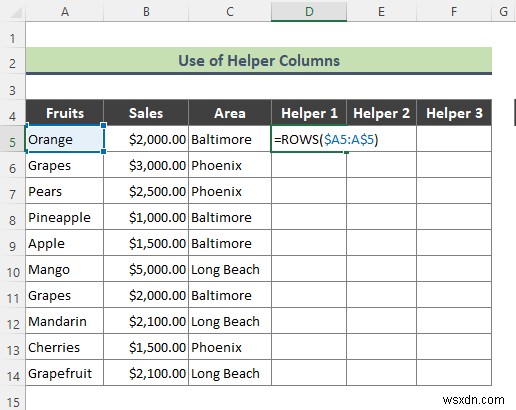Click the Baltimore cell in Pineapple row
The width and height of the screenshot is (516, 410).
(x=230, y=217)
